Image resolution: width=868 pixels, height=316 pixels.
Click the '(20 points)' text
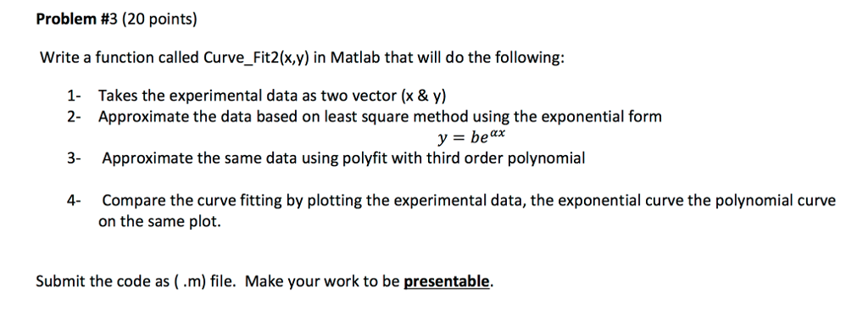click(x=159, y=21)
